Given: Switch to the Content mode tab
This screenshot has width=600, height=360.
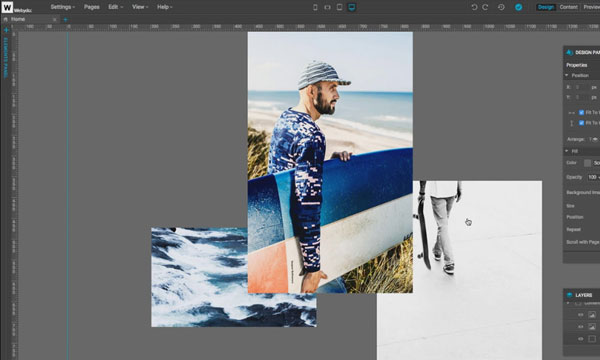Looking at the screenshot, I should coord(568,7).
